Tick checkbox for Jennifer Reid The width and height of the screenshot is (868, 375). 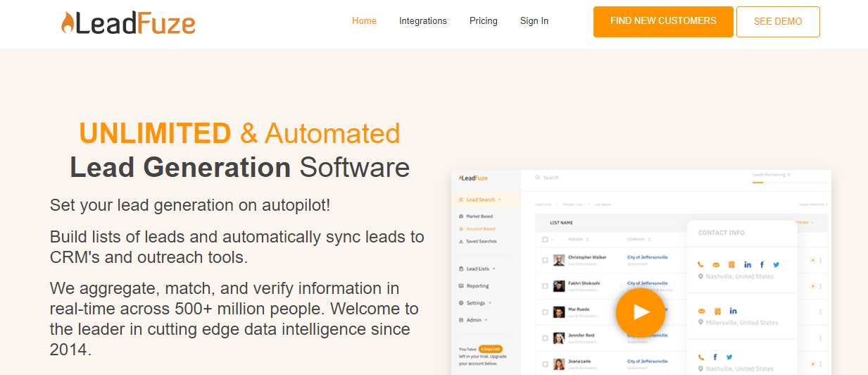[x=545, y=338]
